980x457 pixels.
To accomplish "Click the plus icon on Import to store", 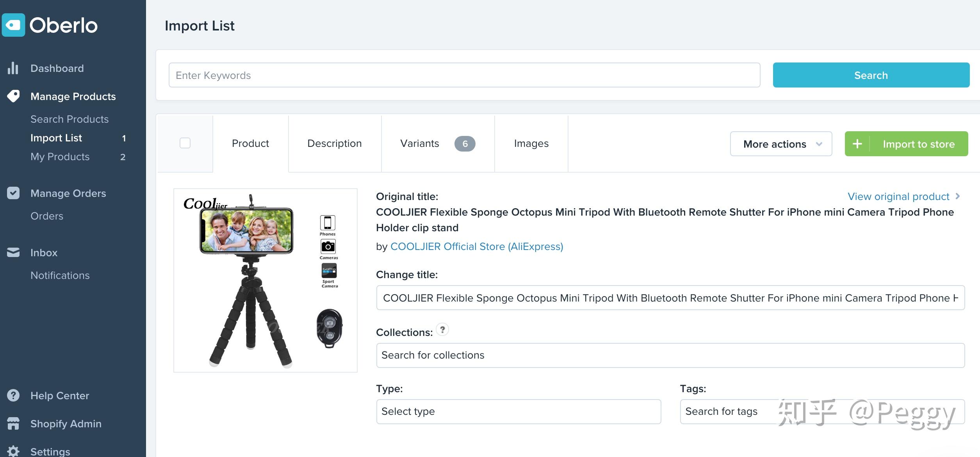I will pos(857,144).
